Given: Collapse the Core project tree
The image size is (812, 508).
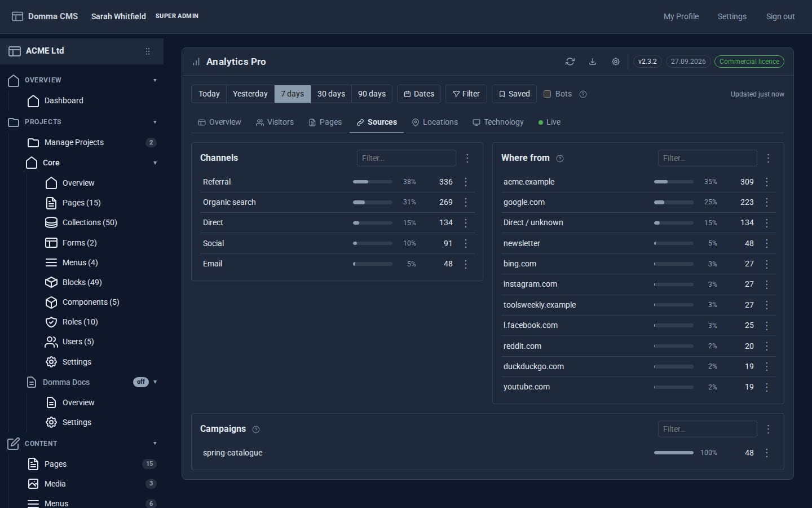Looking at the screenshot, I should (155, 163).
